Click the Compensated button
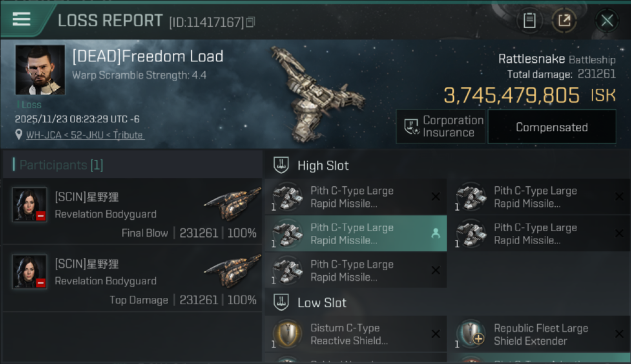The width and height of the screenshot is (631, 364). pos(551,127)
